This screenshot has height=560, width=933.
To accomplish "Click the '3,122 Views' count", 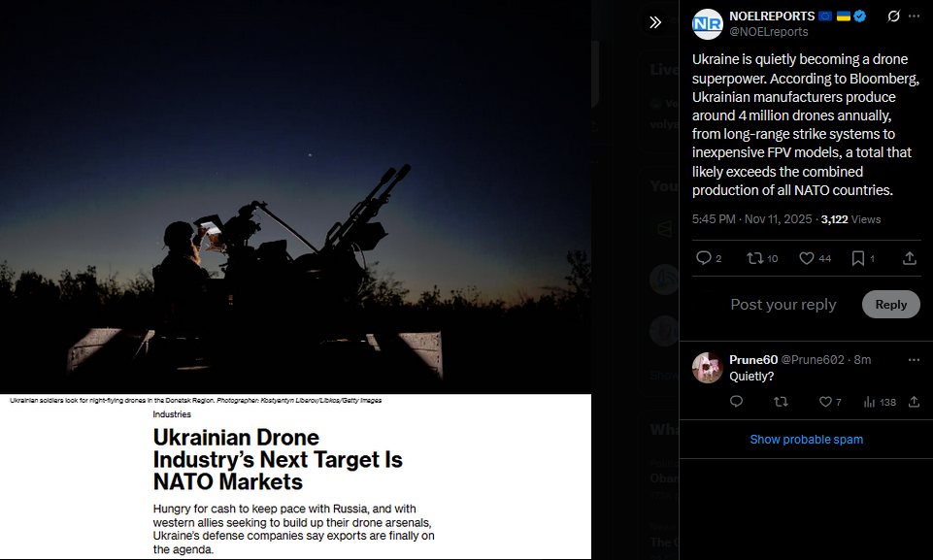I will pyautogui.click(x=850, y=219).
